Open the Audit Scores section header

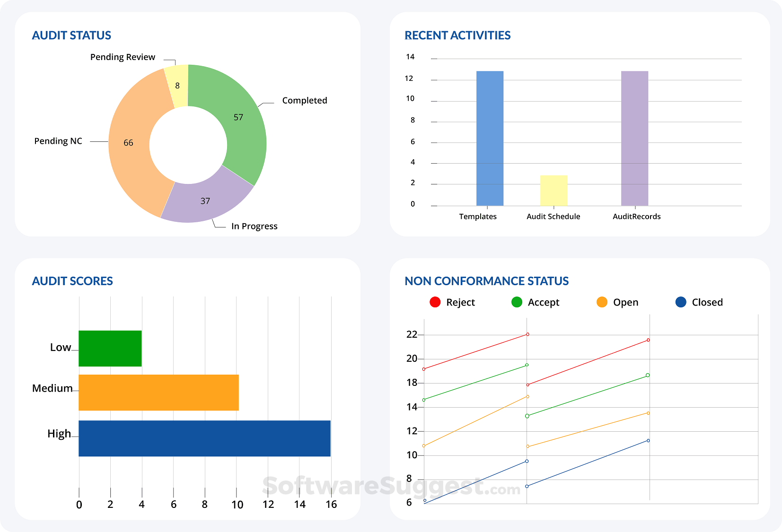[72, 281]
